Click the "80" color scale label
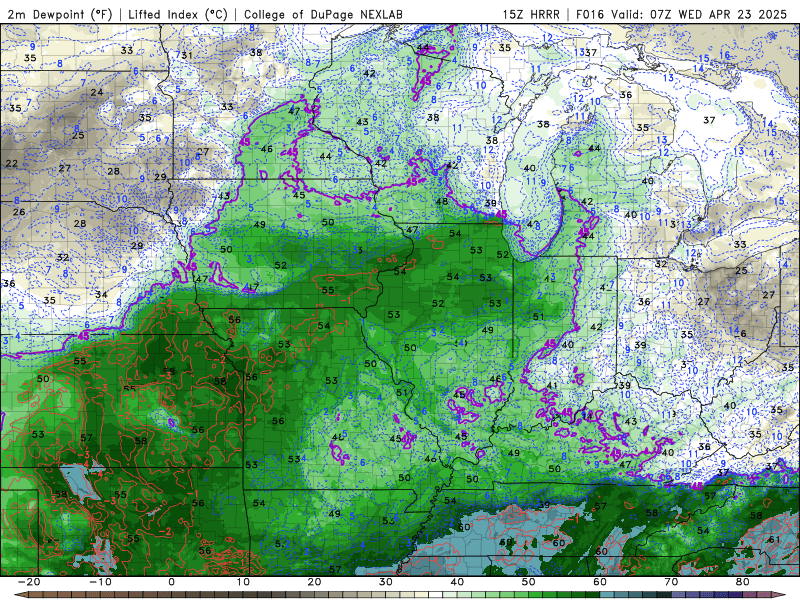Viewport: 800px width, 600px height. [743, 582]
